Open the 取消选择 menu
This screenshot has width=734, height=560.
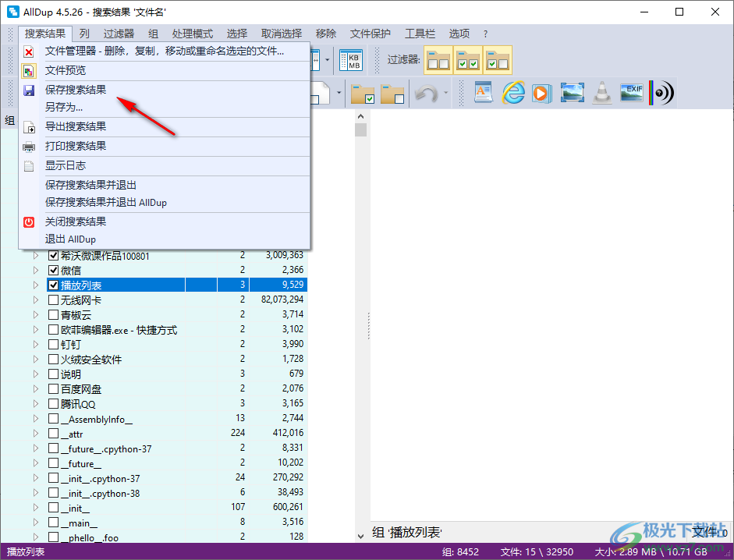[x=282, y=34]
